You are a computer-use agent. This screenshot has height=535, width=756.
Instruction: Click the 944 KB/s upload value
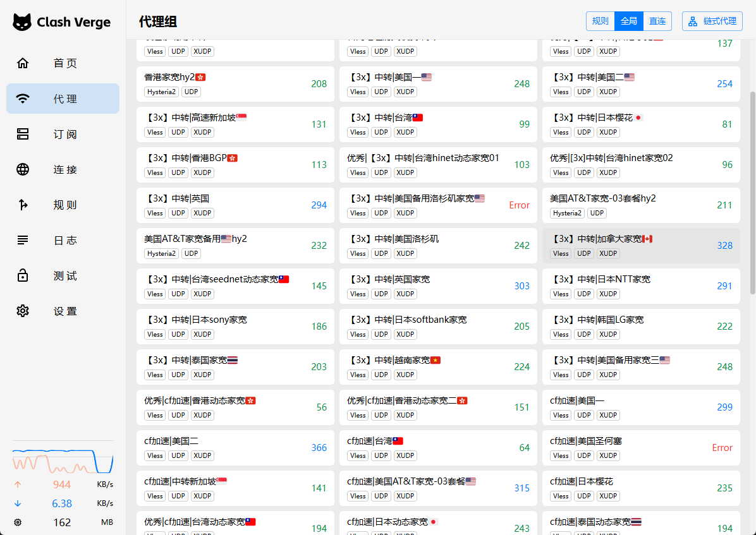[62, 484]
